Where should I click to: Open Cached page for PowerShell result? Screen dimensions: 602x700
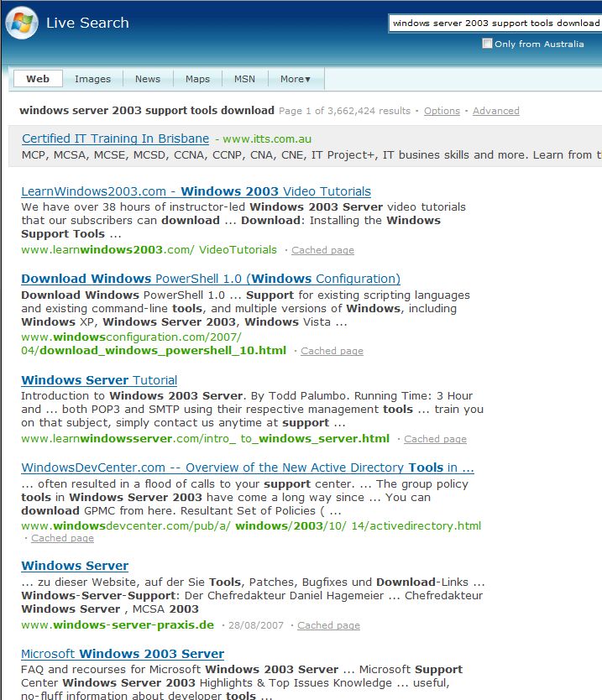[x=332, y=352]
